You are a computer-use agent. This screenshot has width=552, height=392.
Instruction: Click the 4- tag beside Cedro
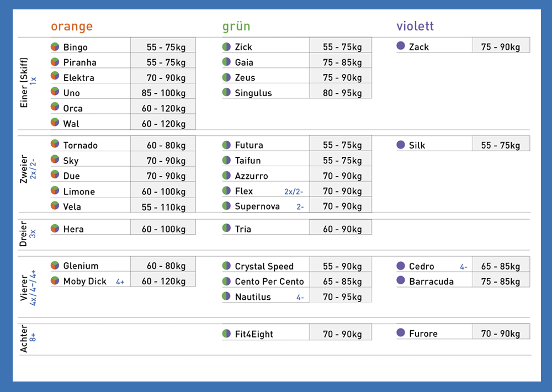click(x=464, y=267)
